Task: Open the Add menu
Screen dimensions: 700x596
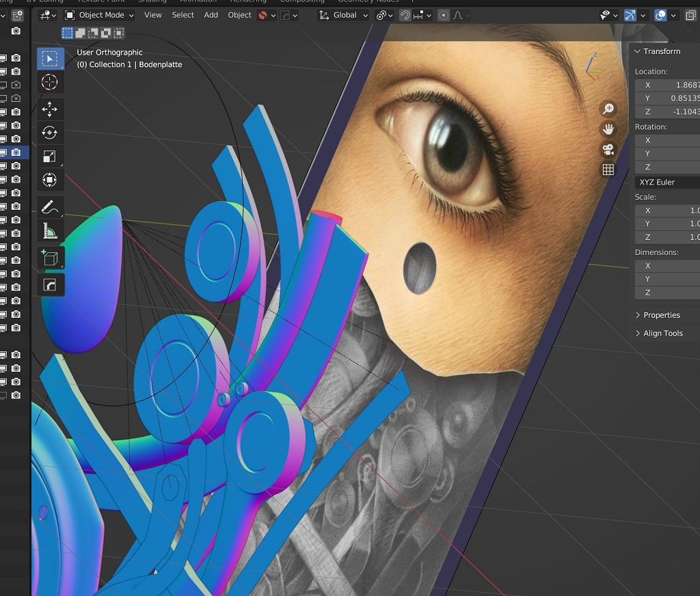Action: point(211,15)
